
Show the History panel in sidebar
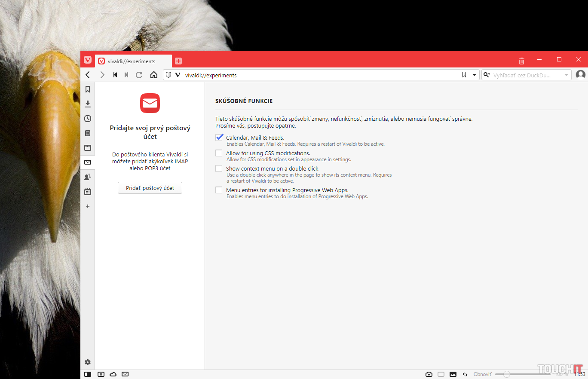(88, 119)
